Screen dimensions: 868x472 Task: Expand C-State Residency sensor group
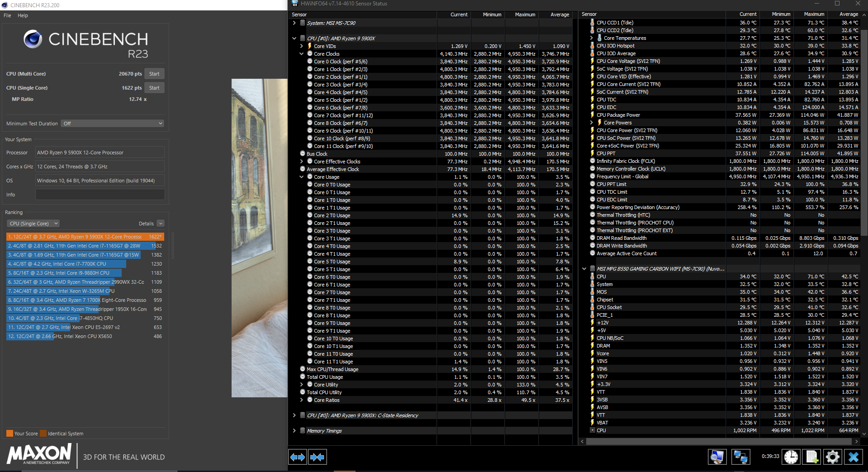point(294,415)
